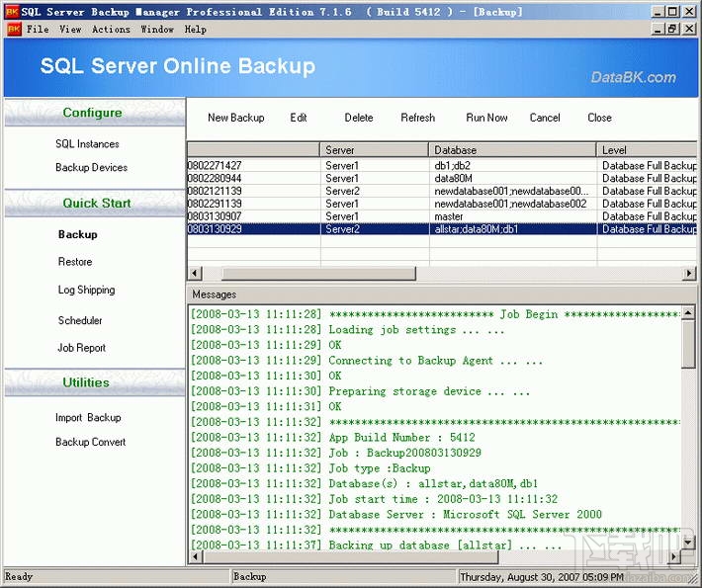Minimize the inner Backup child window

658,29
